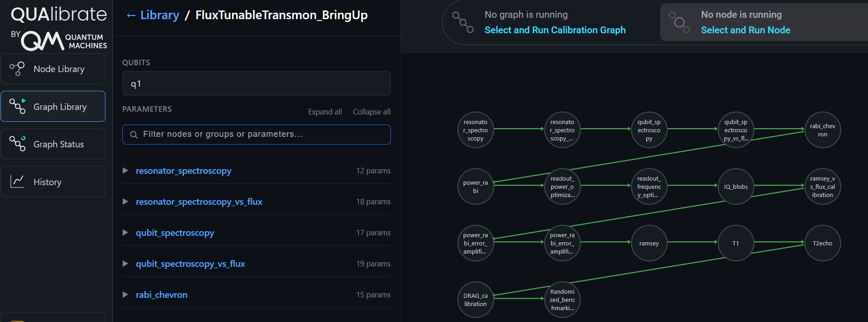This screenshot has height=322, width=868.
Task: Select the rabi_chevron graph node
Action: click(x=822, y=130)
